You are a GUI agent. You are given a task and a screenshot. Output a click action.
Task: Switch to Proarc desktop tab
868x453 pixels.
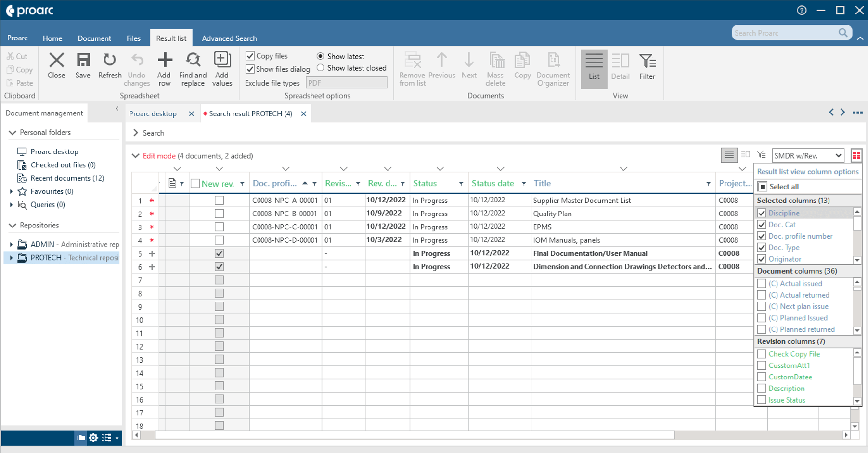point(153,113)
